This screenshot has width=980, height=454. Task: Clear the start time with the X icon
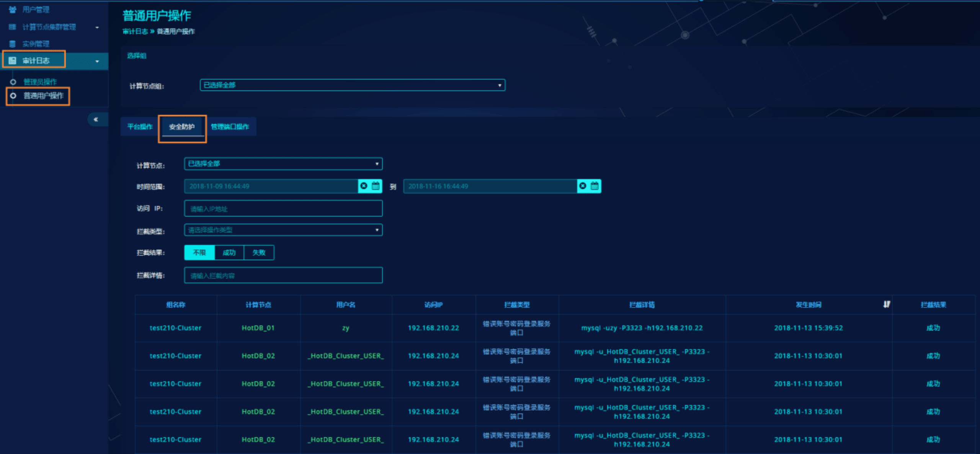364,186
